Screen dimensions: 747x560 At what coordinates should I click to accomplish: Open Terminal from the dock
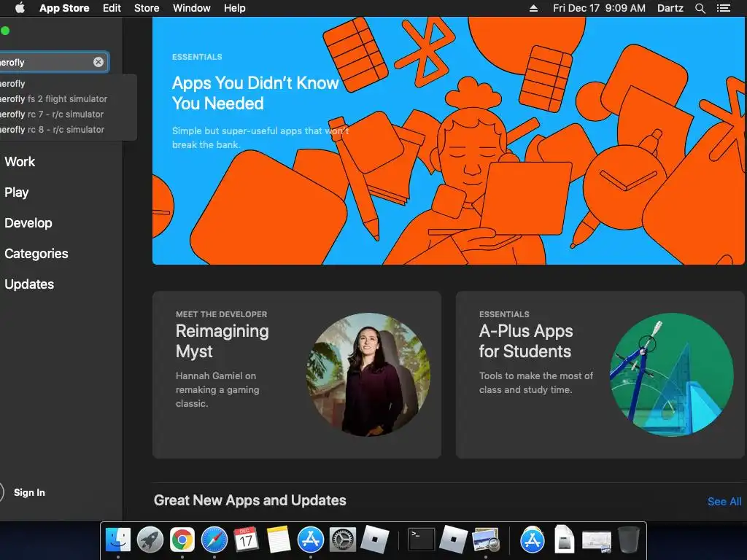point(422,540)
